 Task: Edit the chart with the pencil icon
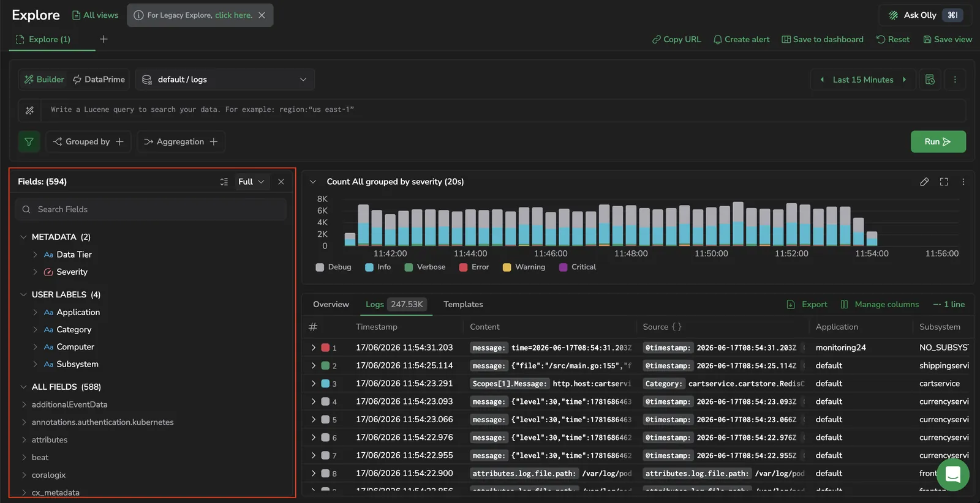924,182
